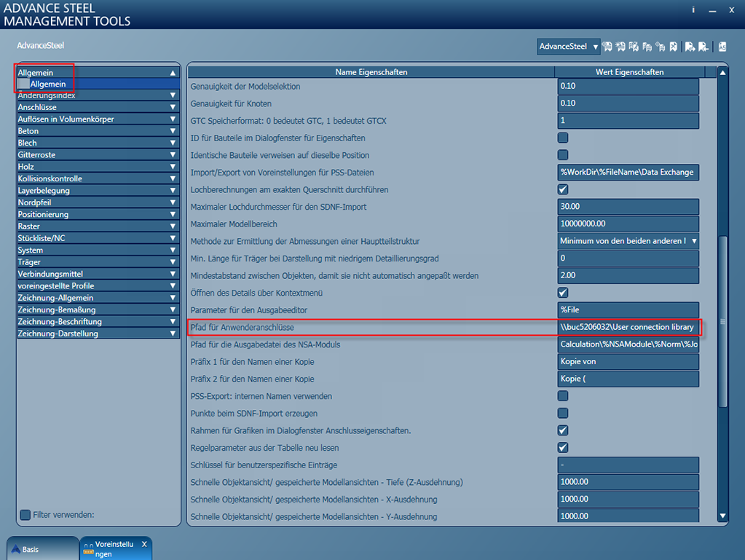Viewport: 745px width, 560px height.
Task: Click the new profile icon with star burst
Action: pyautogui.click(x=620, y=47)
